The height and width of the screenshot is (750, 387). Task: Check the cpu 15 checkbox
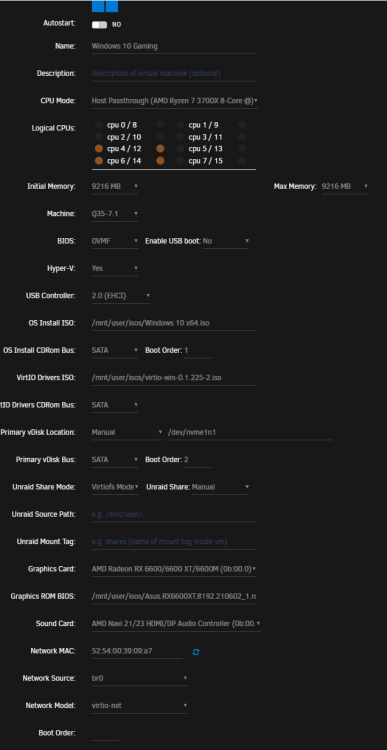pyautogui.click(x=242, y=161)
